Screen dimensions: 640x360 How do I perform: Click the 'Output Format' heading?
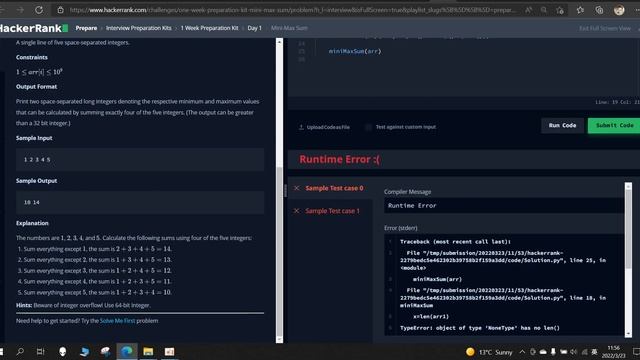click(36, 87)
